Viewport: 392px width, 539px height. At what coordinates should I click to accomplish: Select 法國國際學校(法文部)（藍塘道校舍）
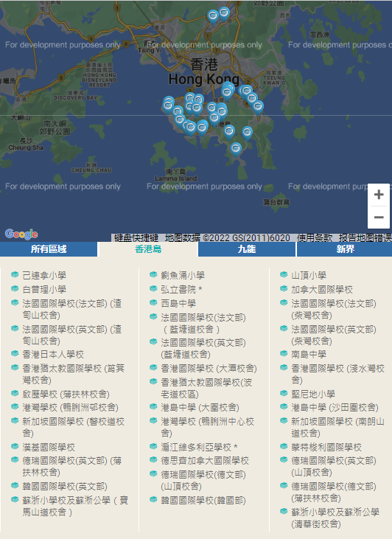pyautogui.click(x=203, y=324)
